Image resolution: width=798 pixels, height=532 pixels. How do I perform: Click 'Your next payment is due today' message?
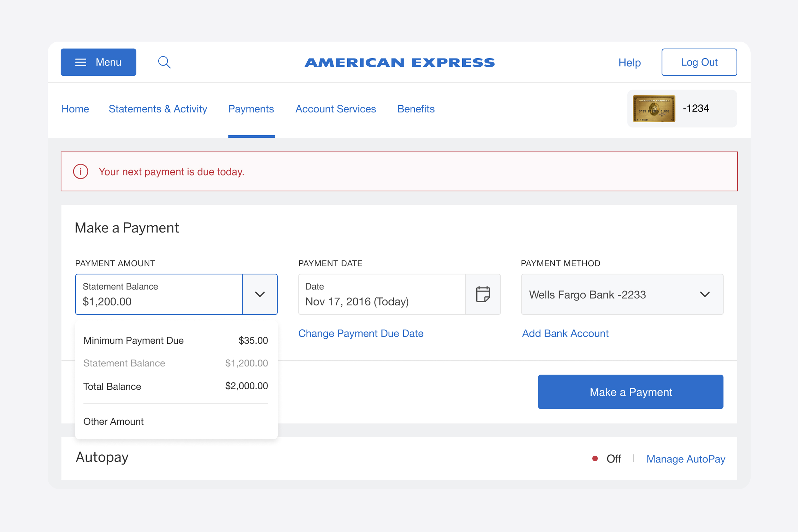pyautogui.click(x=171, y=172)
